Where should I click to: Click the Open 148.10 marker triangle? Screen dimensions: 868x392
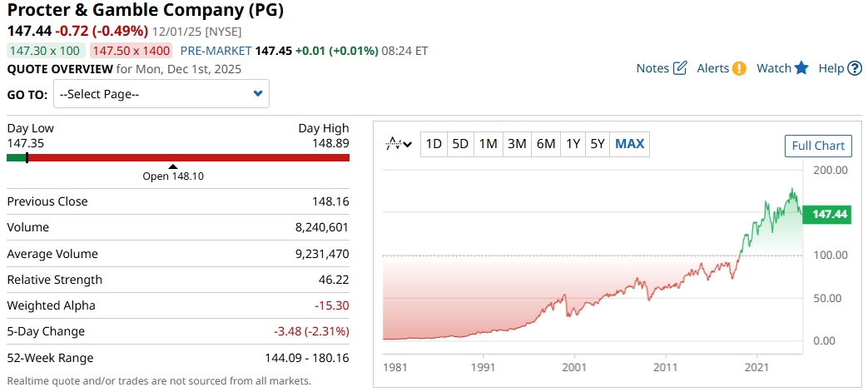click(173, 166)
